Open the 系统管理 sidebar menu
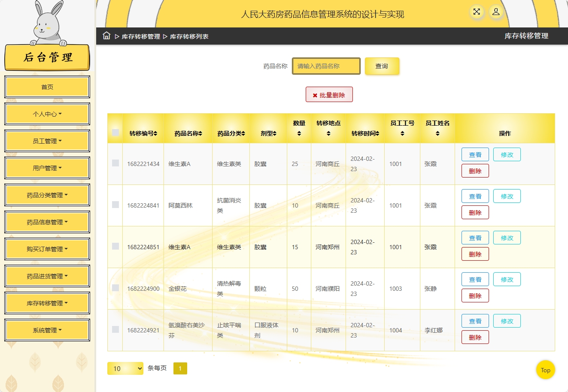 click(x=47, y=330)
